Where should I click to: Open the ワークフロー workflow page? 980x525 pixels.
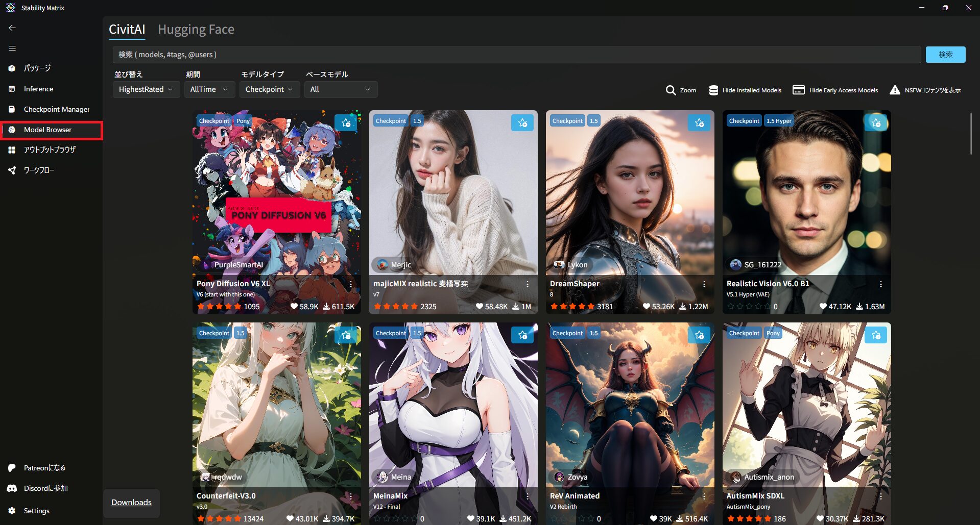[39, 170]
